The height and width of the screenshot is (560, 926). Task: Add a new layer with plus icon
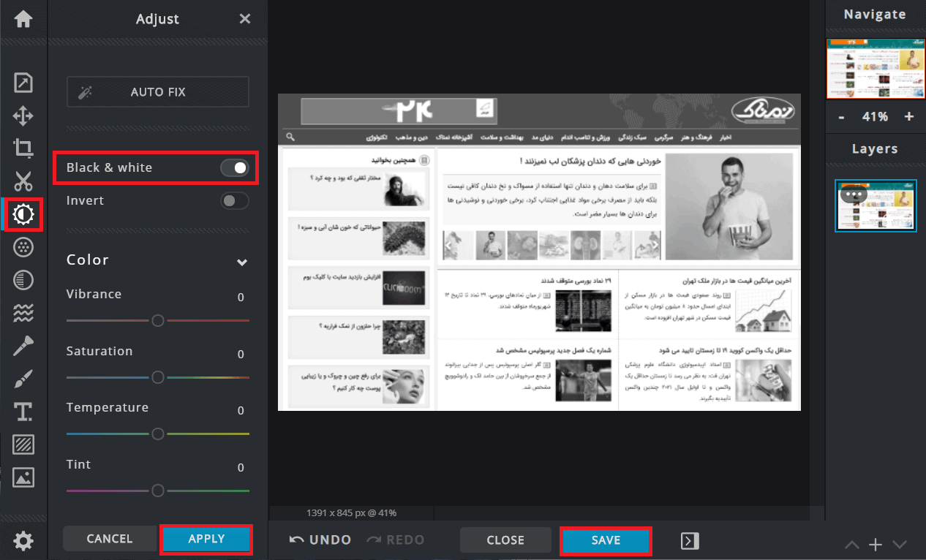point(876,545)
